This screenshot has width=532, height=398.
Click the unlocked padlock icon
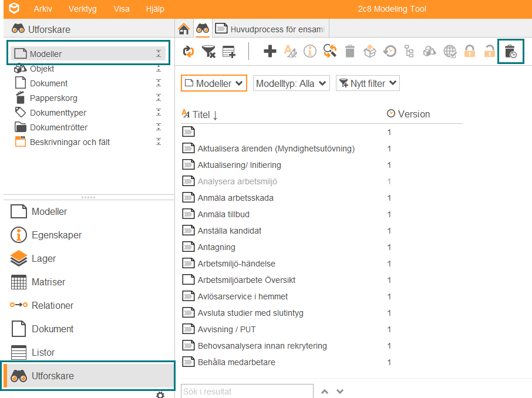point(489,51)
